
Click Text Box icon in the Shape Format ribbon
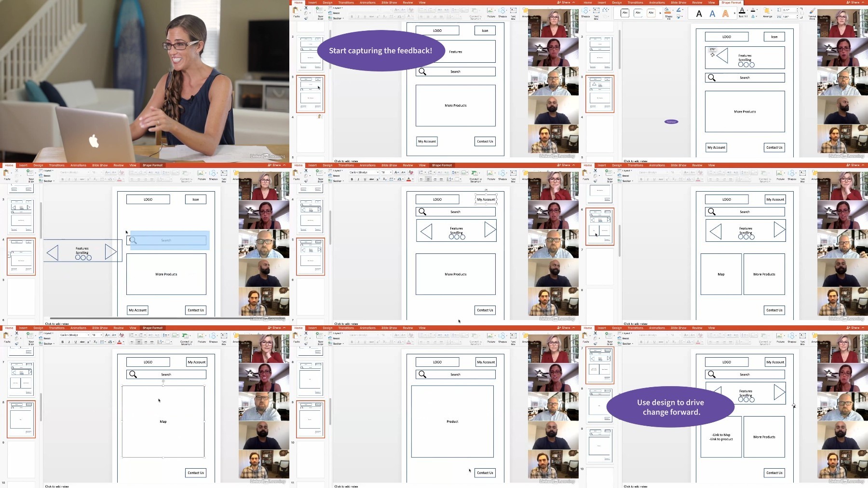(596, 12)
